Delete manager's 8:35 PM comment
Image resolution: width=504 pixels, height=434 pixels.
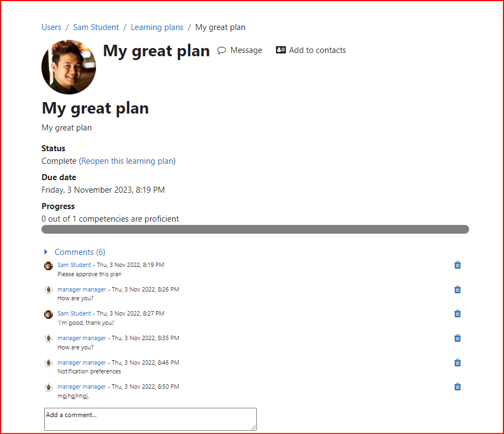click(x=458, y=338)
